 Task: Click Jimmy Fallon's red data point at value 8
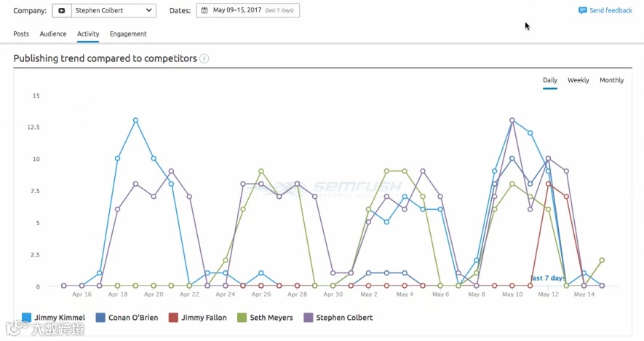point(548,184)
